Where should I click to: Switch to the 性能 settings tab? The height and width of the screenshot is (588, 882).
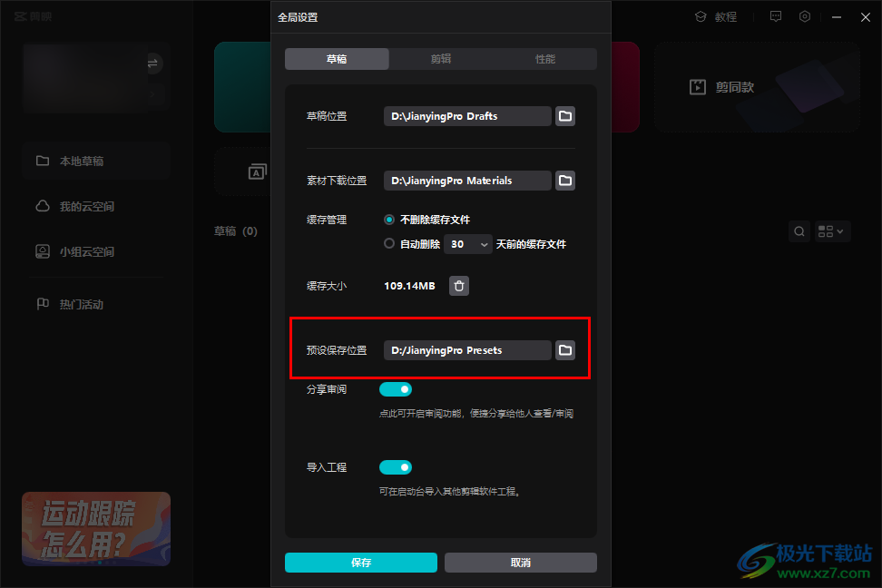point(544,59)
